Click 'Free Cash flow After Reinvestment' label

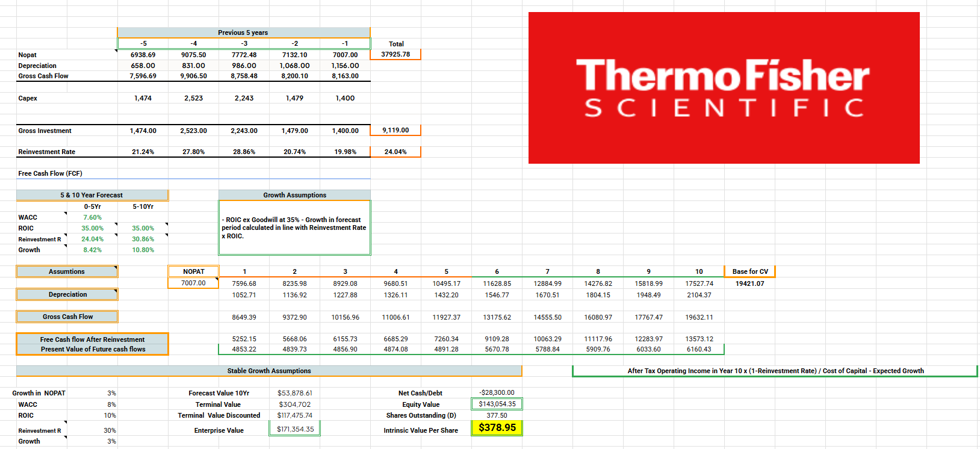coord(92,339)
